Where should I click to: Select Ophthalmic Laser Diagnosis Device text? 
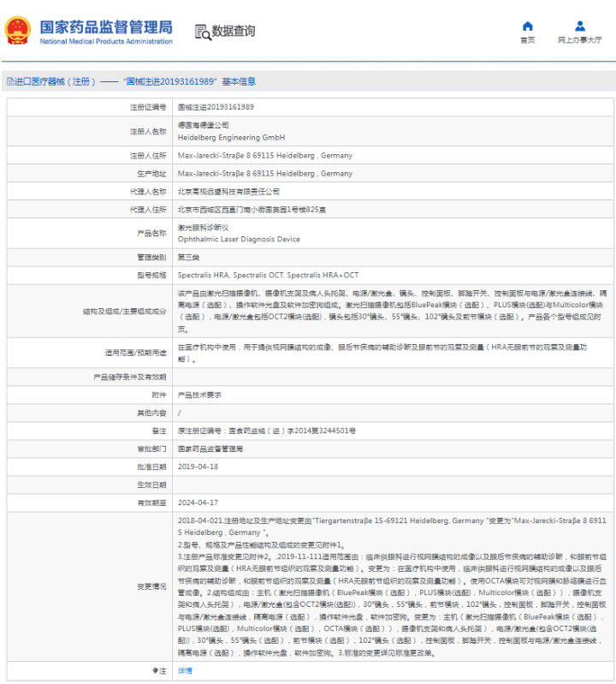coord(239,240)
